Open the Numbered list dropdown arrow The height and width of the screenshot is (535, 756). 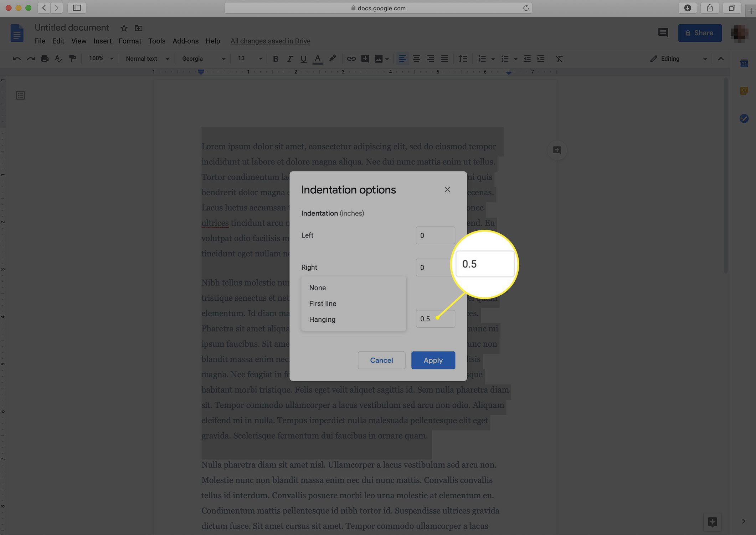click(x=493, y=59)
